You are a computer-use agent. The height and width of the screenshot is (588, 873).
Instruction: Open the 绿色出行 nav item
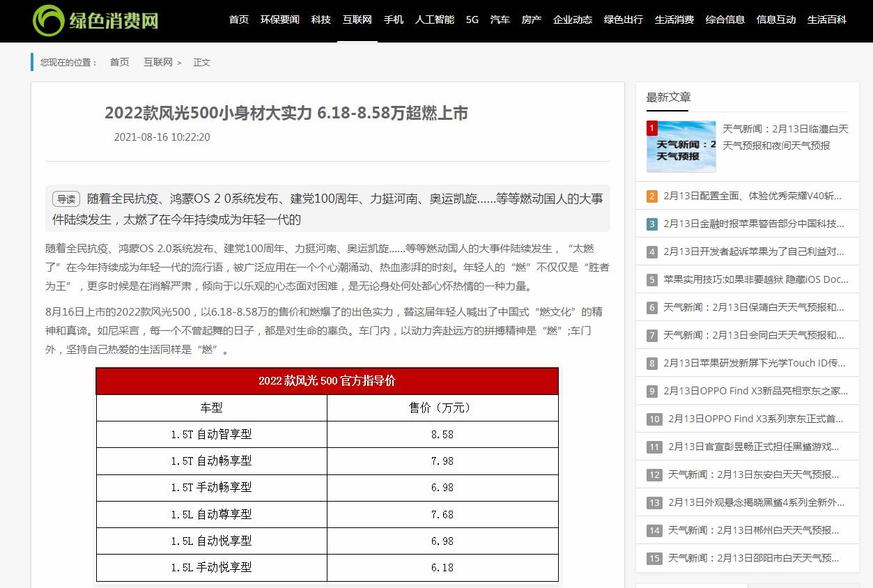[x=624, y=20]
